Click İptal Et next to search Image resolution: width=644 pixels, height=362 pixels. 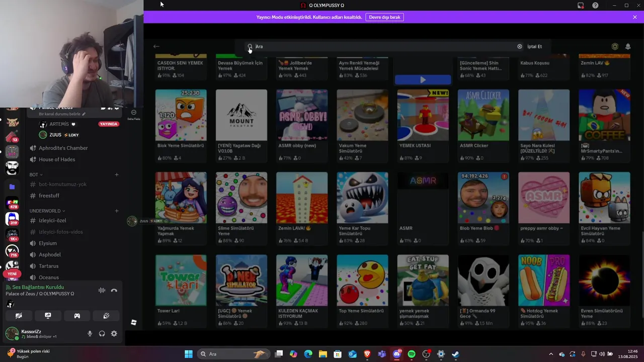[534, 46]
